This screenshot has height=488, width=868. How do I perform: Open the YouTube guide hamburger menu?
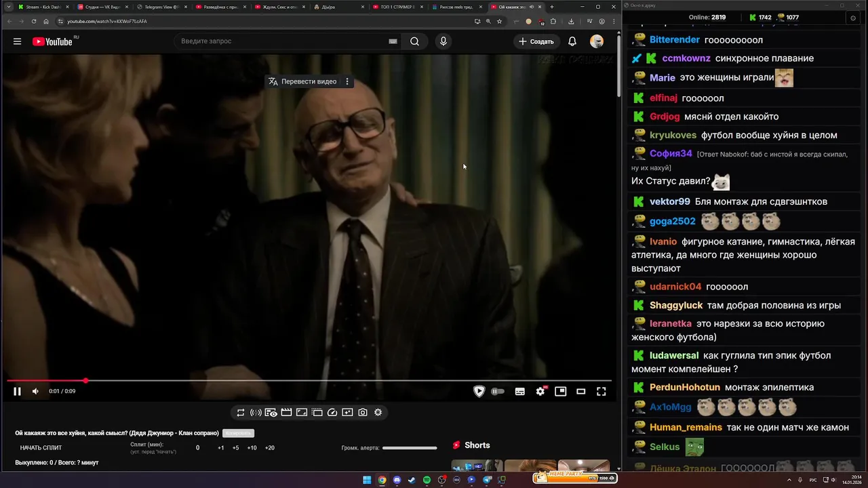[x=17, y=41]
